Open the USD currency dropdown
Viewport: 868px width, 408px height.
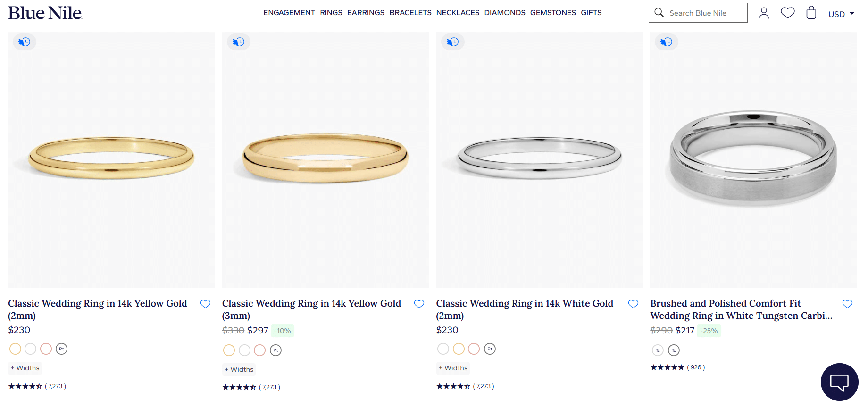tap(841, 14)
